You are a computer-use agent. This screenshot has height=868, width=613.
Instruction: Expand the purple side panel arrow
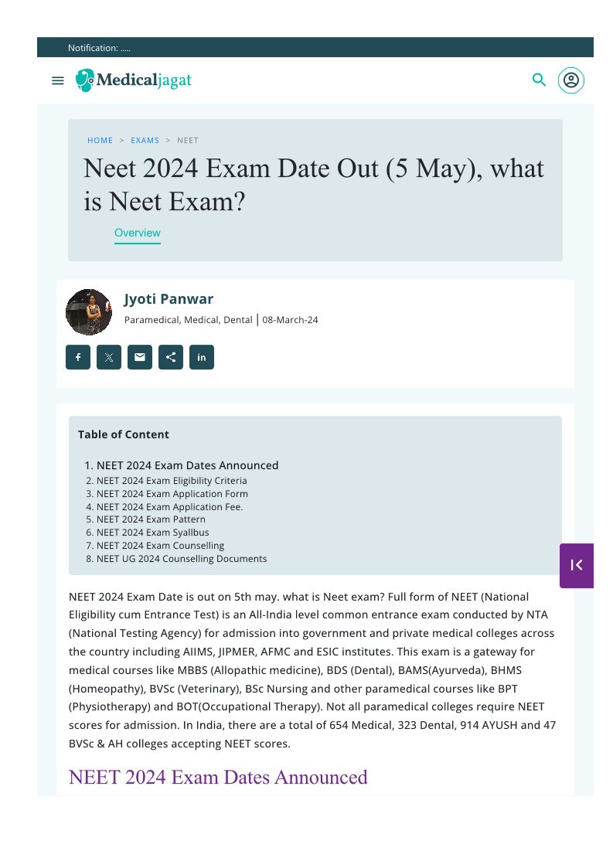[x=577, y=565]
